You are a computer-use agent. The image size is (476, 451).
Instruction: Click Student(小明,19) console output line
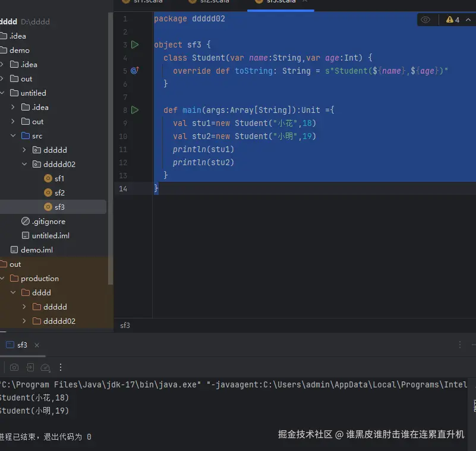(34, 411)
